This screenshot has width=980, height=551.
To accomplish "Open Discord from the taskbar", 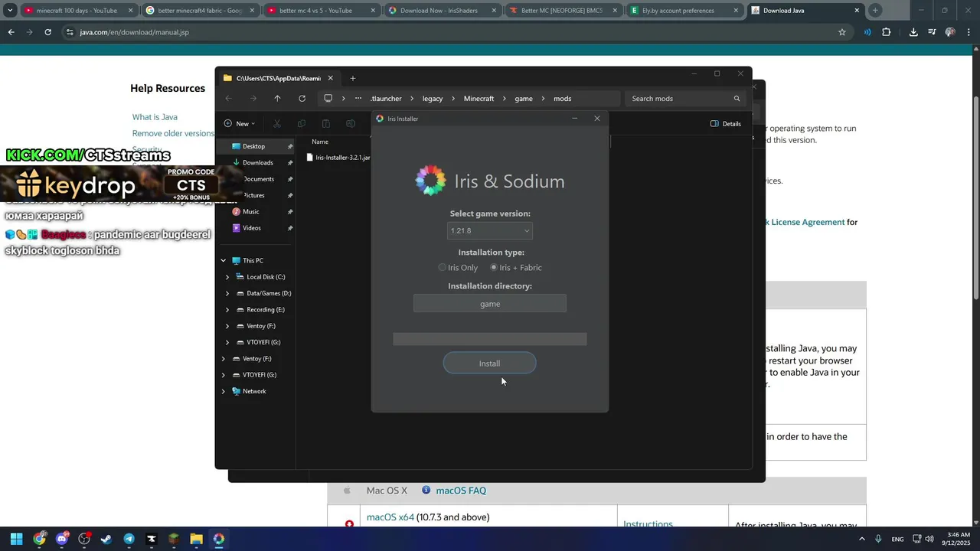I will (x=62, y=539).
